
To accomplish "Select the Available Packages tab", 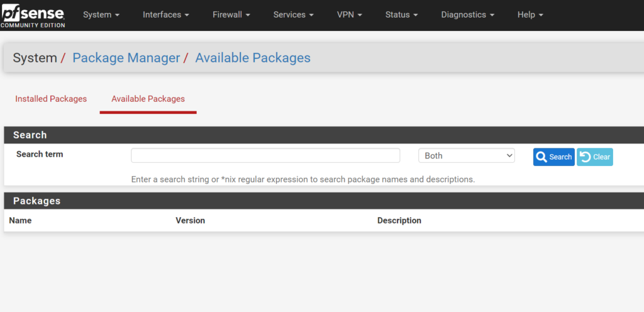I will (148, 99).
